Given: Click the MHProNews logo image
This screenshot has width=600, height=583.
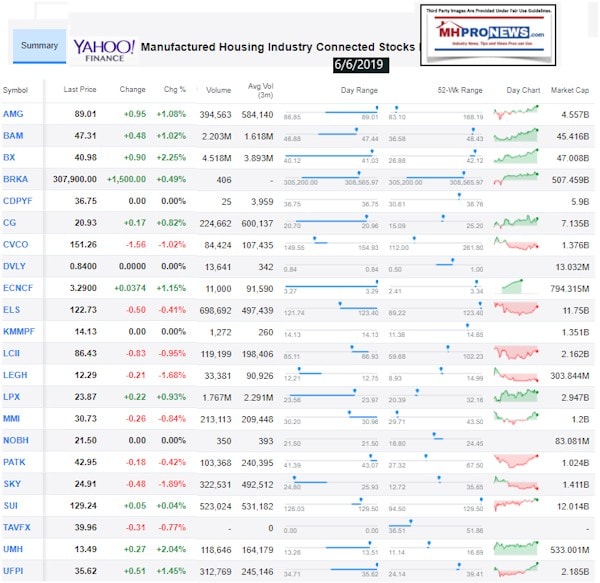Looking at the screenshot, I should coord(488,35).
